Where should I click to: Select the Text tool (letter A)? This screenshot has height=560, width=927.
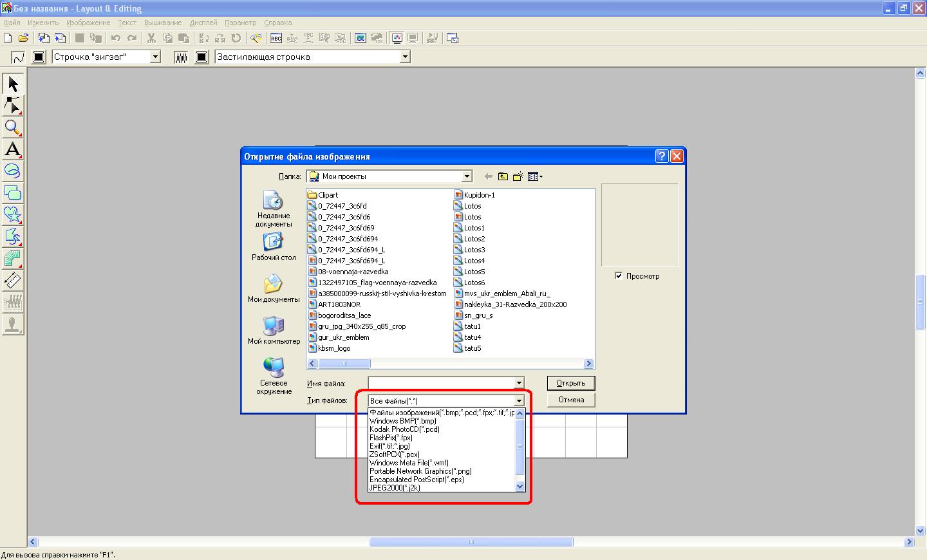click(x=12, y=149)
